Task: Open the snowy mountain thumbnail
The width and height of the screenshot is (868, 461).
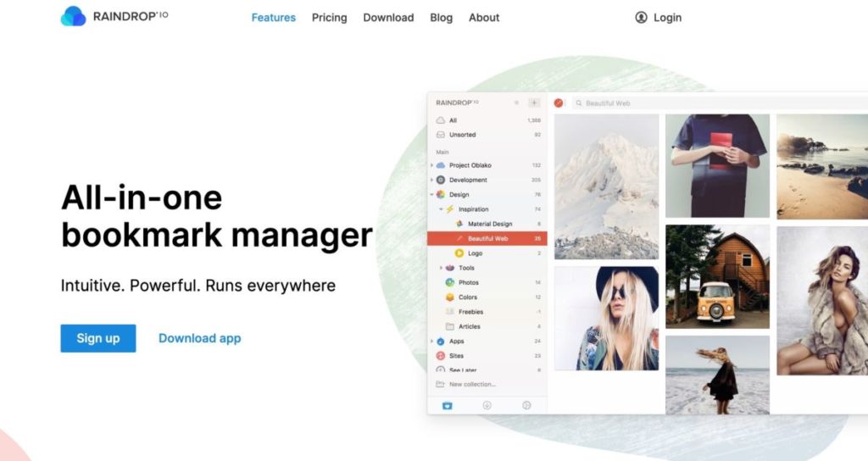Action: (607, 186)
